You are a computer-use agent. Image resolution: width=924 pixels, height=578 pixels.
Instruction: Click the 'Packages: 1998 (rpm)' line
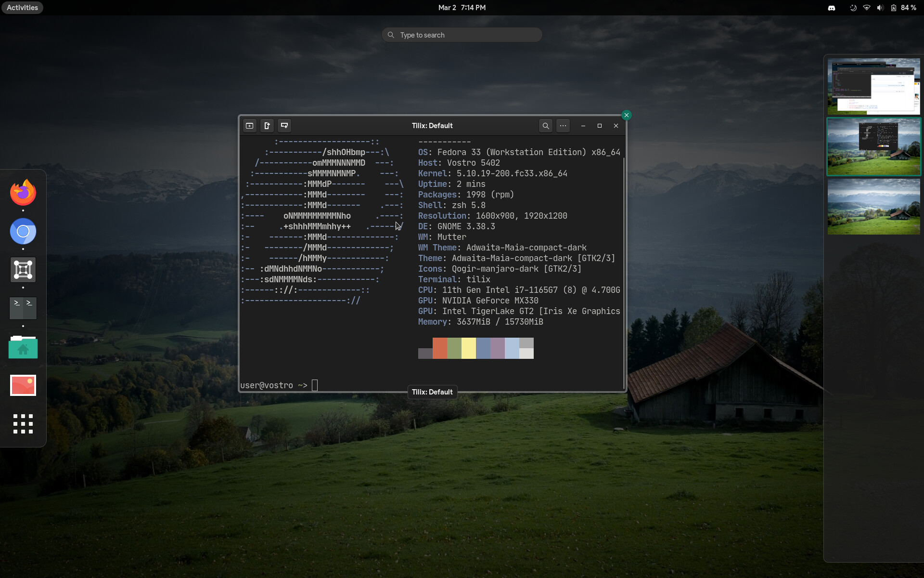(466, 195)
